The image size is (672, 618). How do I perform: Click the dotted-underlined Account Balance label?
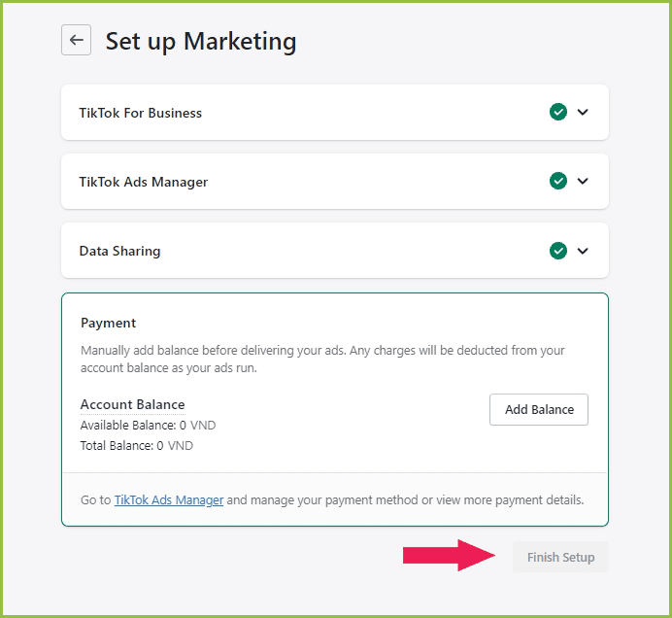coord(132,404)
